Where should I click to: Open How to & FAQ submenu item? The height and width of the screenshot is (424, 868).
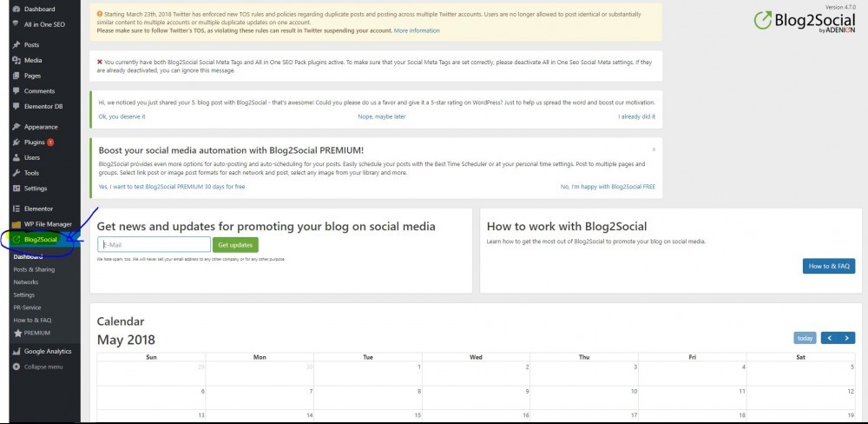tap(32, 321)
